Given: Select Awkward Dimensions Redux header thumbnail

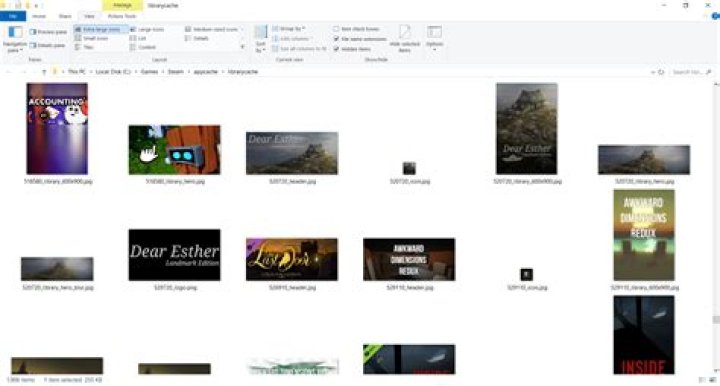Looking at the screenshot, I should click(409, 259).
